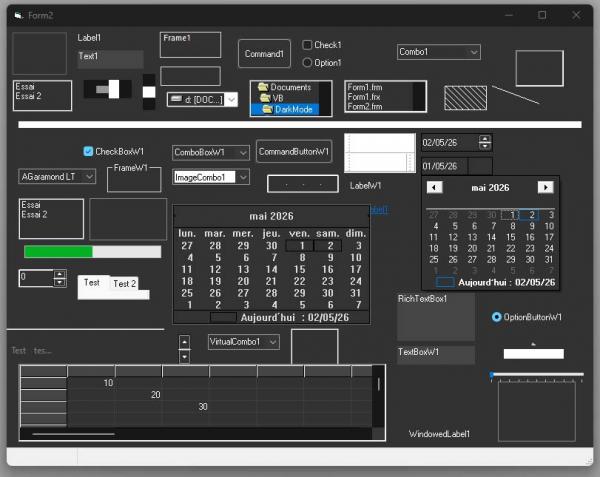Screen dimensions: 600x477
Task: Select Form2.frm in the file list
Action: [365, 106]
